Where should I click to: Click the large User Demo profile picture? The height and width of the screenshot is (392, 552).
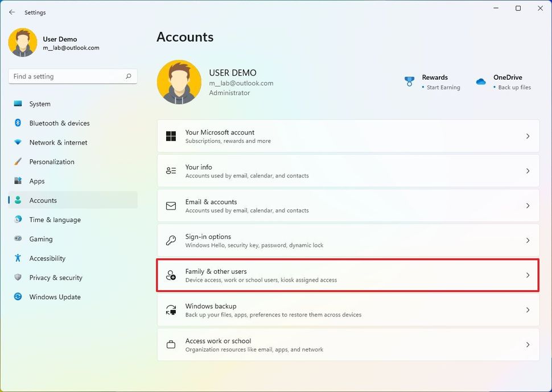(179, 82)
